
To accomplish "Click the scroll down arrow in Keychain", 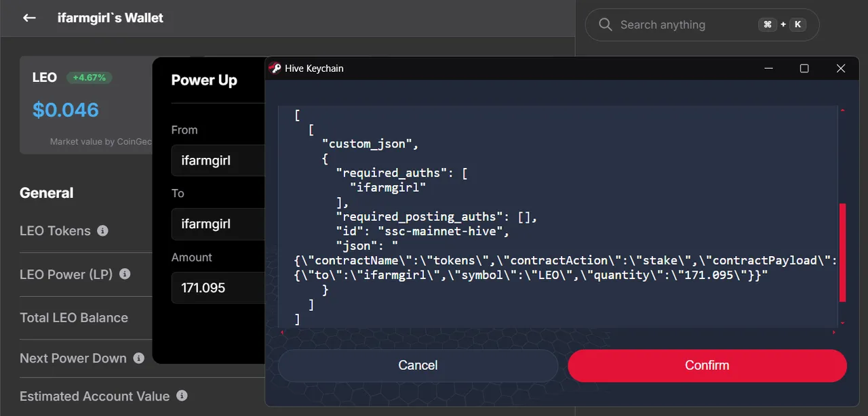I will 842,323.
